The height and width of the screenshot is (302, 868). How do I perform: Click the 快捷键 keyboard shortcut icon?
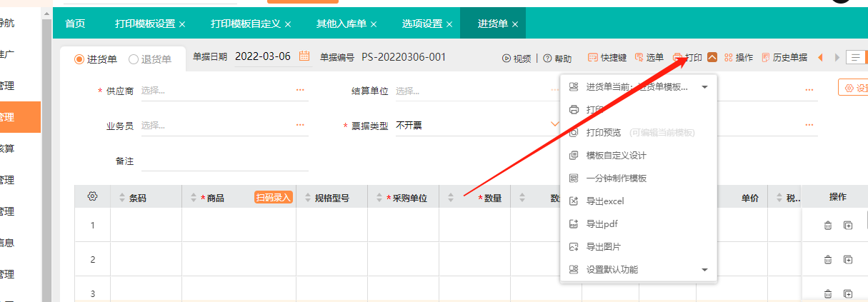click(592, 58)
